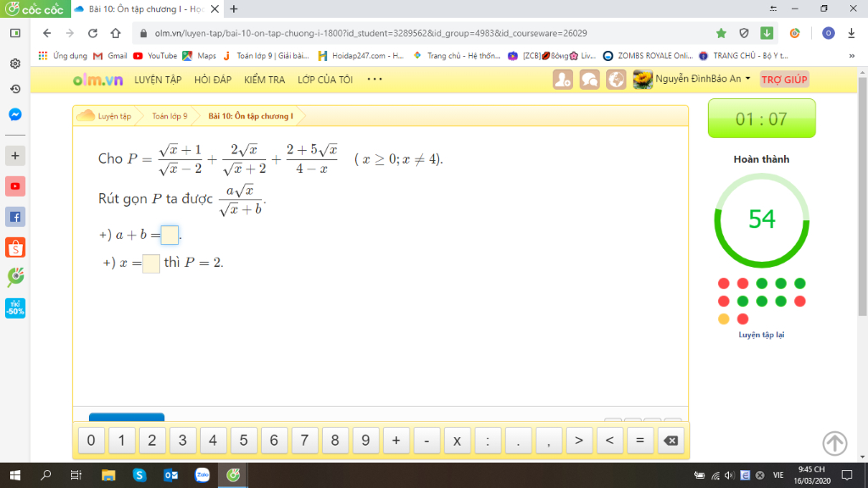This screenshot has height=488, width=868.
Task: Click keypad digit 5
Action: pyautogui.click(x=243, y=441)
